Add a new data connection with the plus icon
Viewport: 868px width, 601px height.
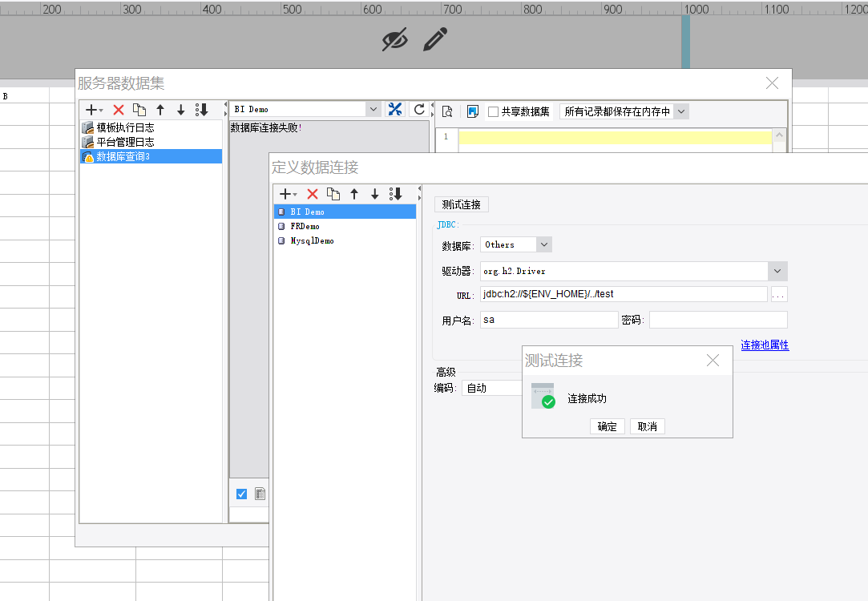tap(287, 194)
